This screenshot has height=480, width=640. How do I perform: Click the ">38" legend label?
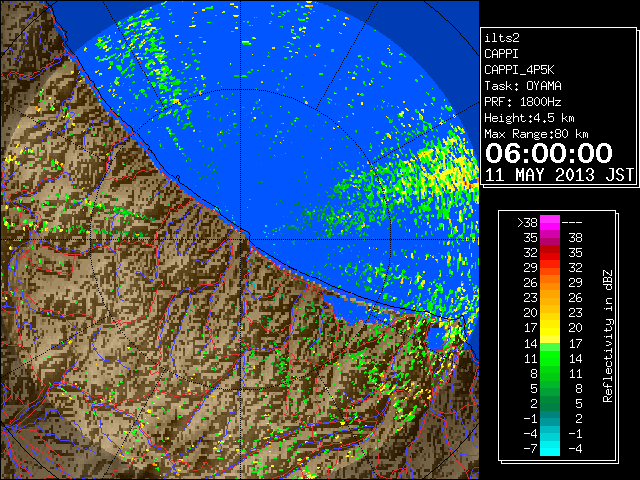pos(527,222)
